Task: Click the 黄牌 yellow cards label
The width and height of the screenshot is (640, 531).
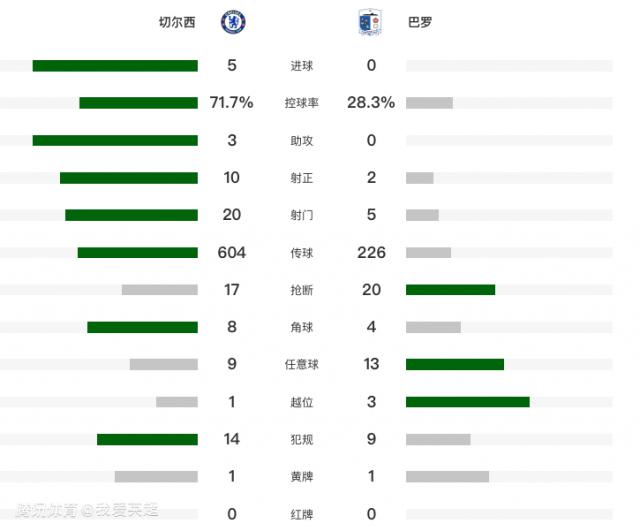Action: coord(301,477)
